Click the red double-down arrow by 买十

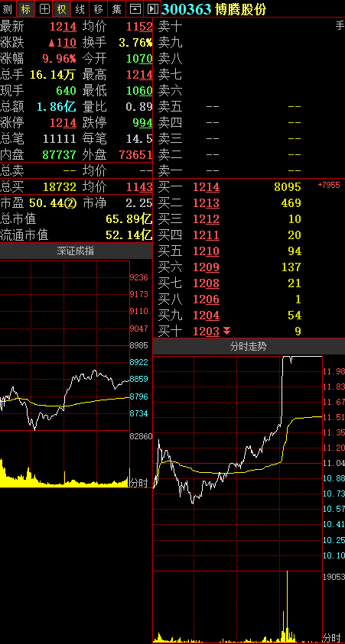tap(226, 331)
